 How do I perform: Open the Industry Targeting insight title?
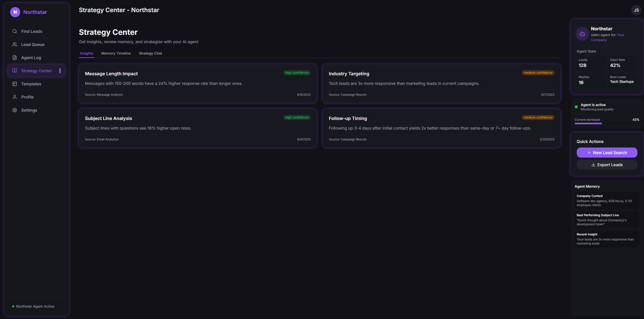click(349, 74)
